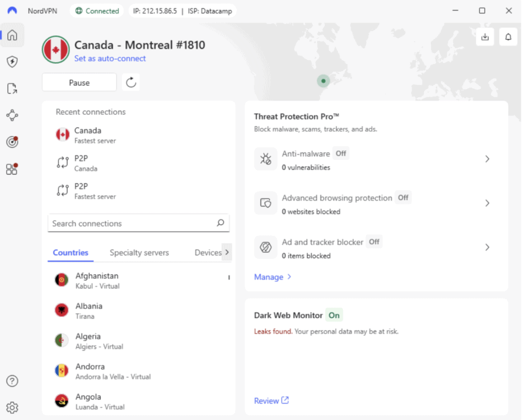Click the download icon at top right
The height and width of the screenshot is (420, 522).
pos(485,37)
